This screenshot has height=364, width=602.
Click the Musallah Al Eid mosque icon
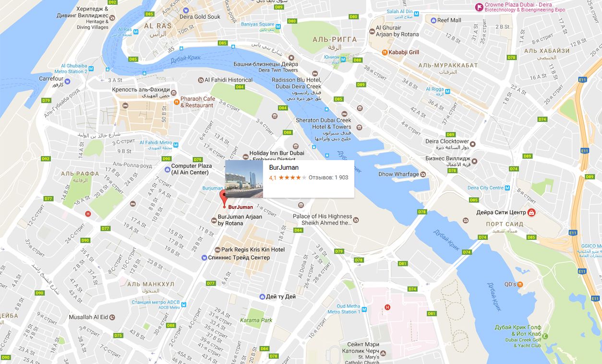(x=113, y=317)
